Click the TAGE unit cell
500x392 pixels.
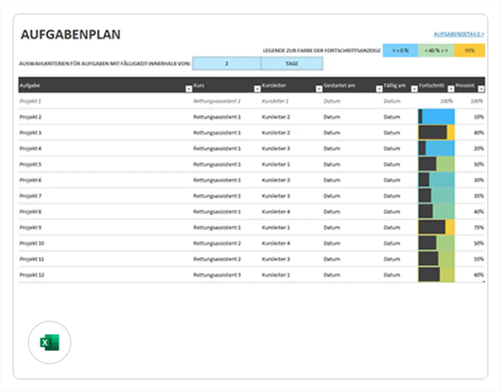pos(292,63)
